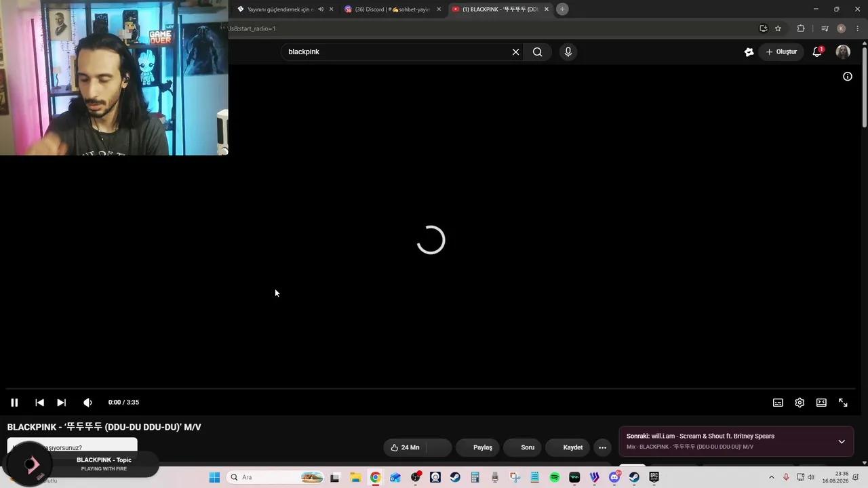Enter fullscreen video mode

point(843,403)
